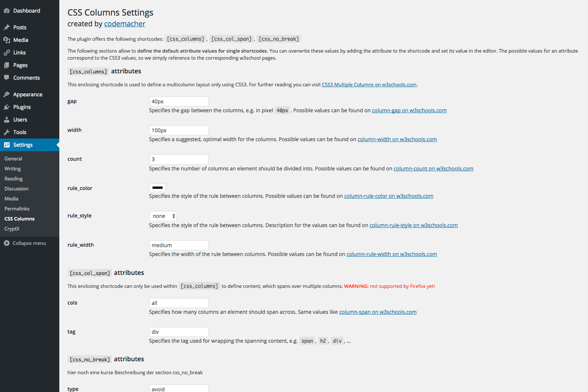
Task: Click the Users person icon
Action: [x=7, y=120]
